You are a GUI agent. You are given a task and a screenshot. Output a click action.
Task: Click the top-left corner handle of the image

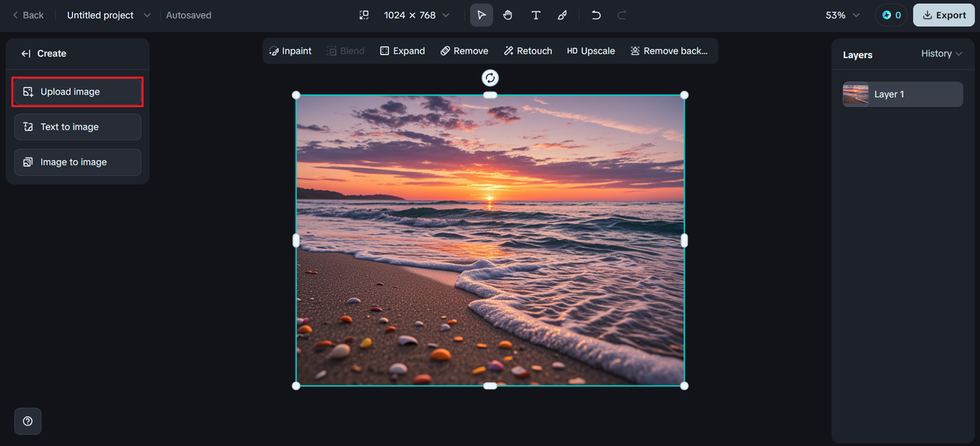296,95
